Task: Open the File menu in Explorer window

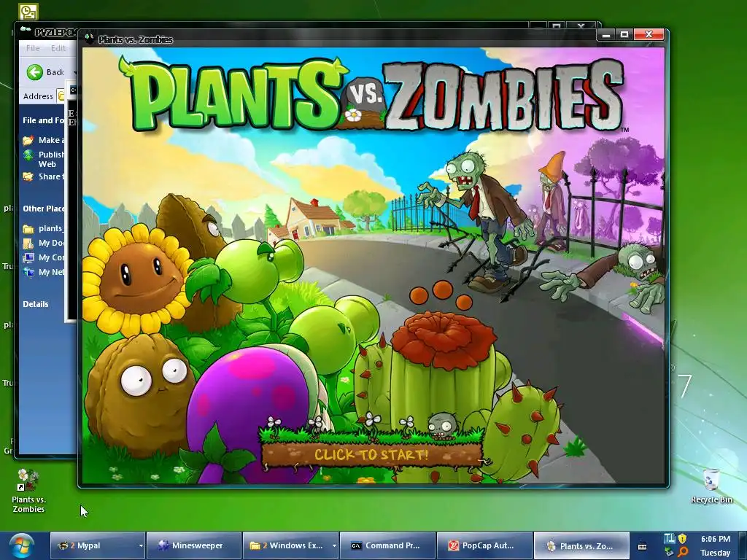Action: coord(33,48)
